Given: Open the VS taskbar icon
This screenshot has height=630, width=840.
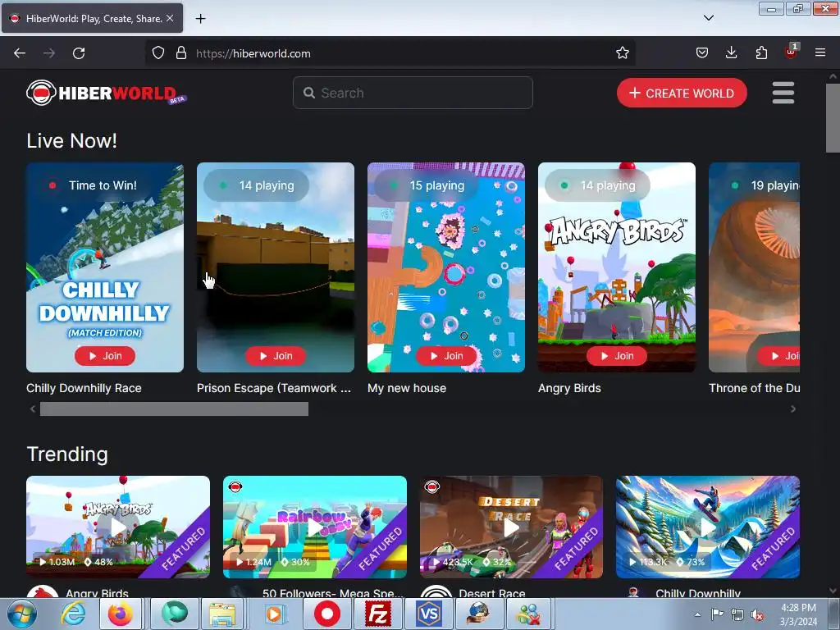Looking at the screenshot, I should [428, 614].
